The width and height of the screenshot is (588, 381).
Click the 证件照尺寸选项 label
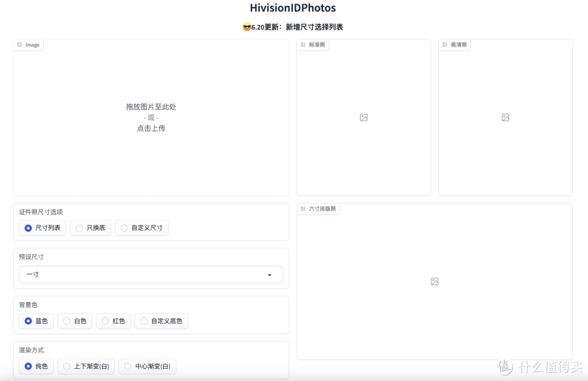[41, 212]
